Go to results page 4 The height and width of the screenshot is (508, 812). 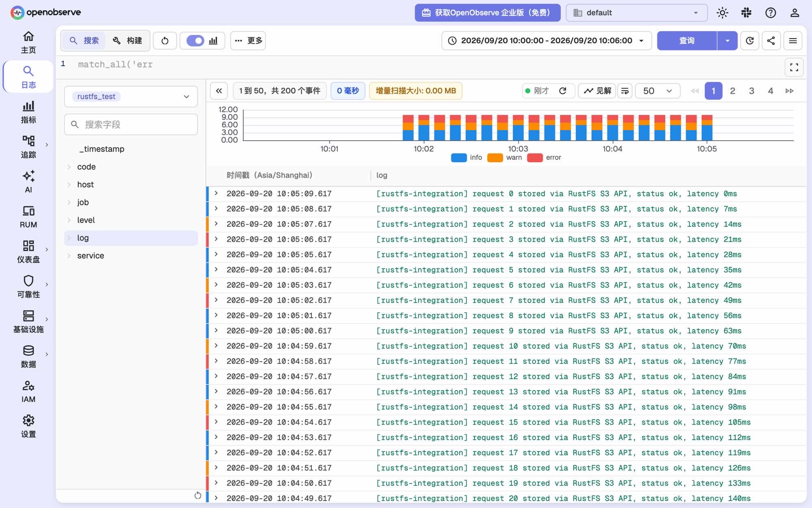pos(770,91)
